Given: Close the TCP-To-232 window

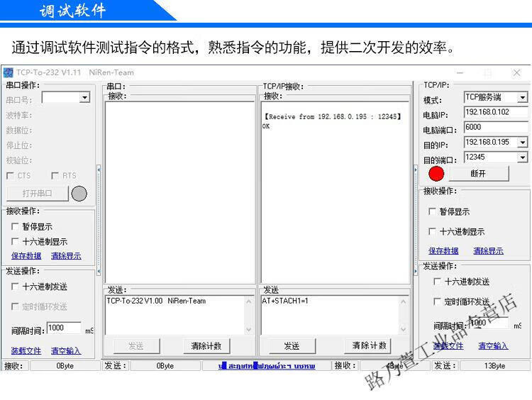Looking at the screenshot, I should click(516, 72).
